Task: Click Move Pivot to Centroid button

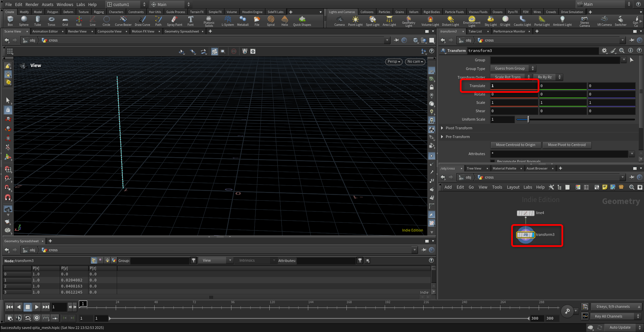Action: click(x=567, y=145)
